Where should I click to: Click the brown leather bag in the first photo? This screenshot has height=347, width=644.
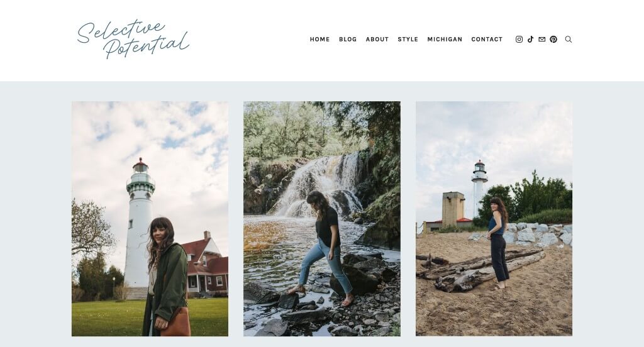pos(177,321)
